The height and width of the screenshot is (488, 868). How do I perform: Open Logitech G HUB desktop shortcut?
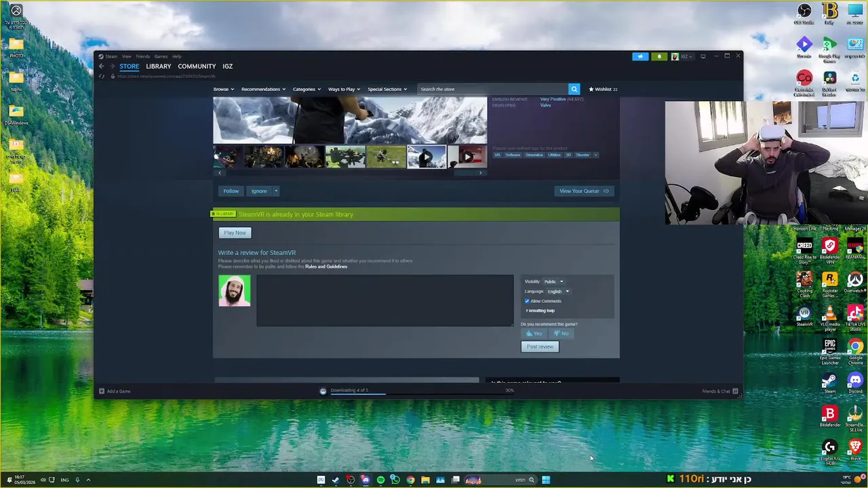[829, 451]
